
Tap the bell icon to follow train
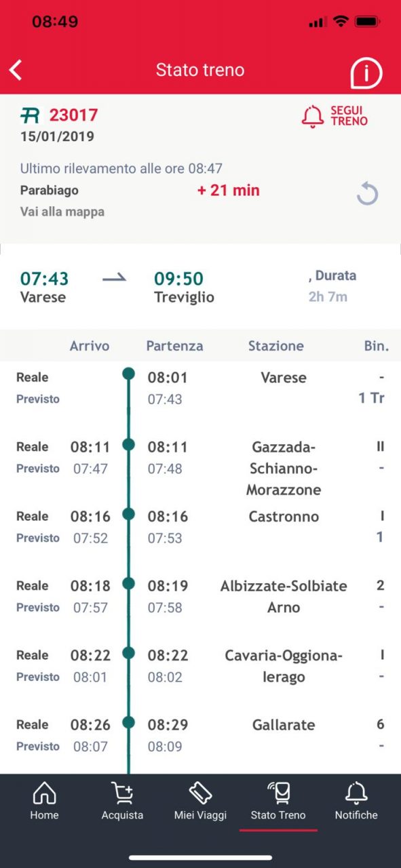click(x=313, y=117)
